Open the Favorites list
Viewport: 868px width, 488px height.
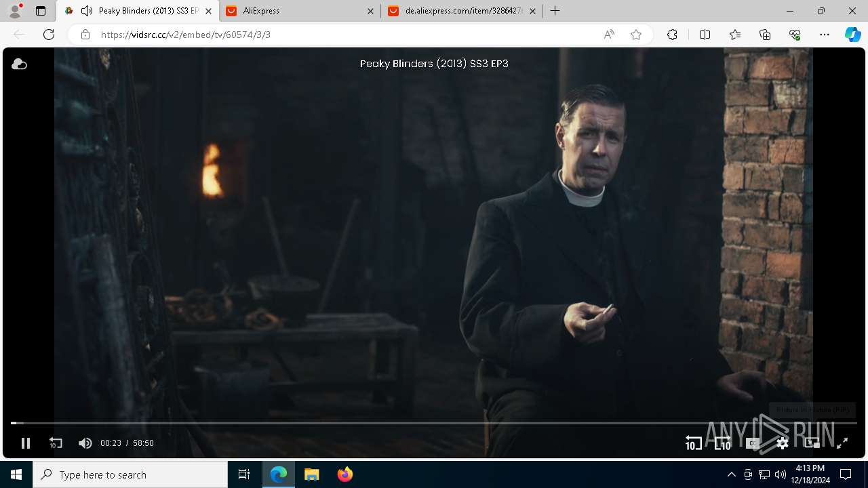click(x=735, y=35)
